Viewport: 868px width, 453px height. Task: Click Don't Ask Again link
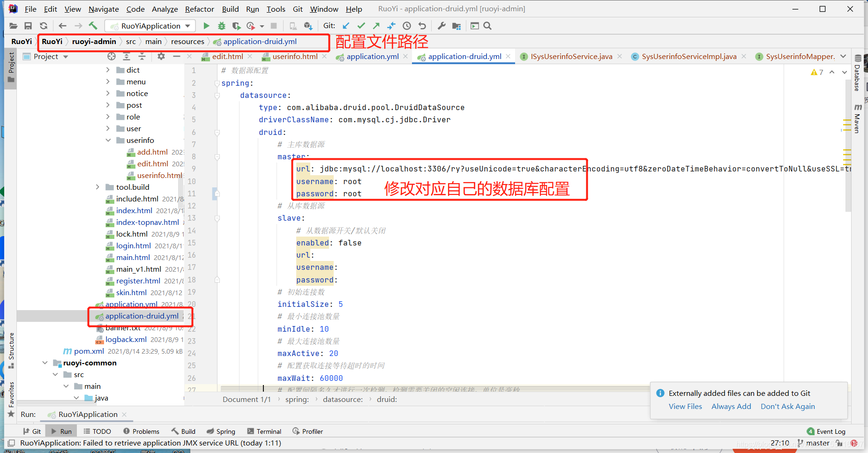[x=788, y=406]
